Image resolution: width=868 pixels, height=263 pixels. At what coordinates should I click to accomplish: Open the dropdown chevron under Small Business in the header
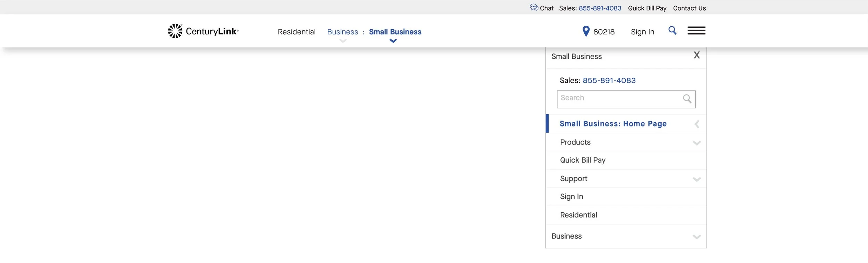click(393, 41)
